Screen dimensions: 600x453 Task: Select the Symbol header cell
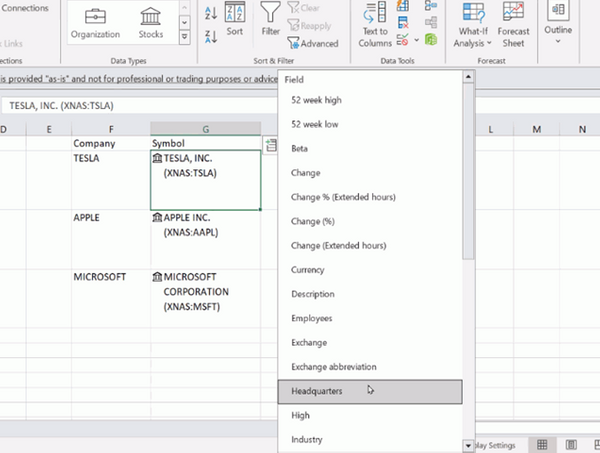click(205, 143)
